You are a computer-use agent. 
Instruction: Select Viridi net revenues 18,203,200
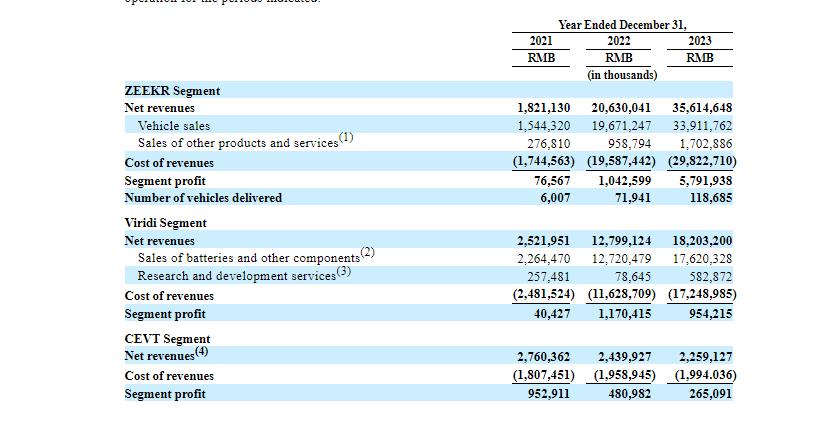(x=702, y=241)
